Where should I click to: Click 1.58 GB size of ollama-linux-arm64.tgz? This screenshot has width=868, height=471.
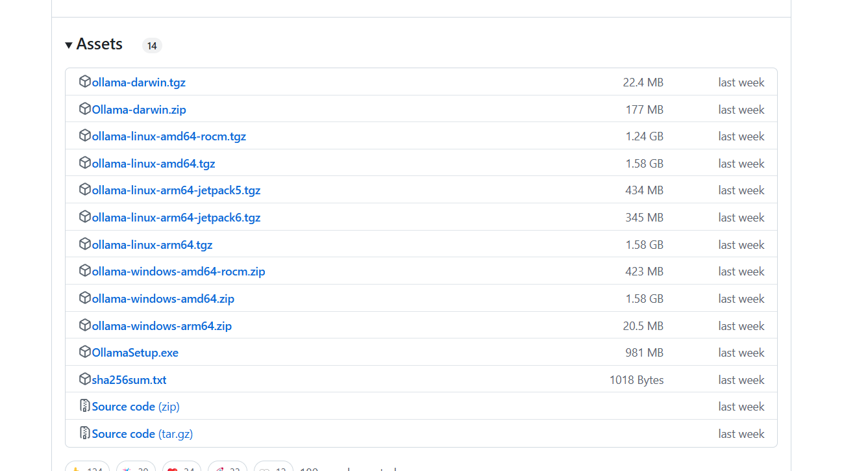[645, 245]
